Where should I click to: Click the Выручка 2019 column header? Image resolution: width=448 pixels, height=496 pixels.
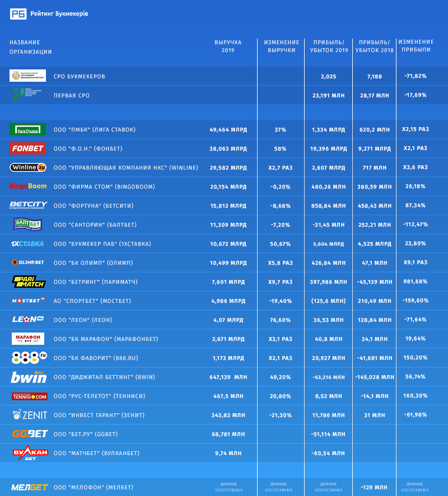coord(228,46)
